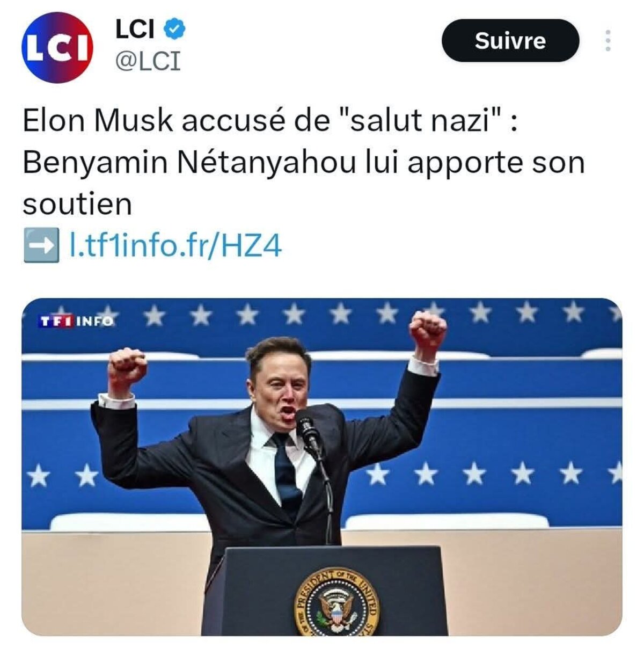
Task: Open the news photo thumbnail
Action: coord(322,467)
